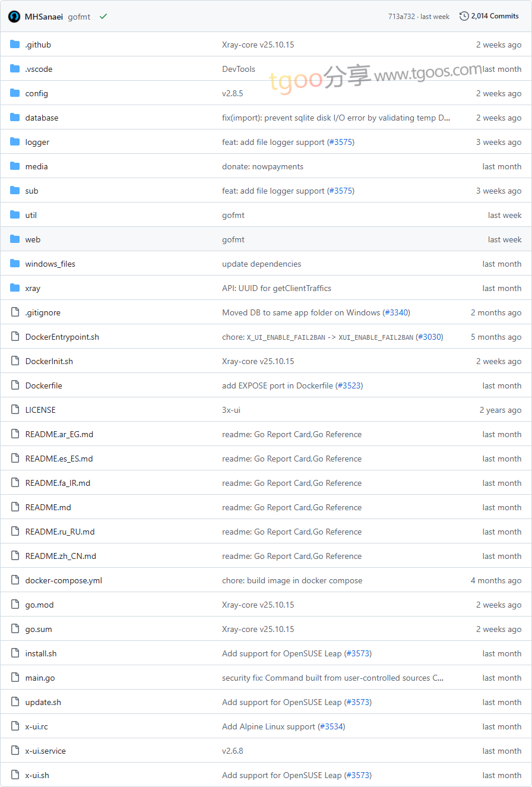The width and height of the screenshot is (532, 787).
Task: Open the config directory
Action: [36, 93]
